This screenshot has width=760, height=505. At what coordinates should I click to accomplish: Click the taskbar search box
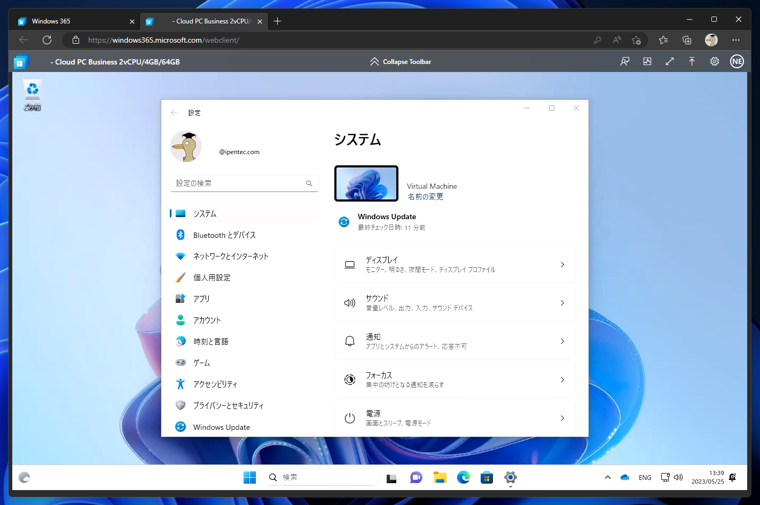(x=321, y=477)
